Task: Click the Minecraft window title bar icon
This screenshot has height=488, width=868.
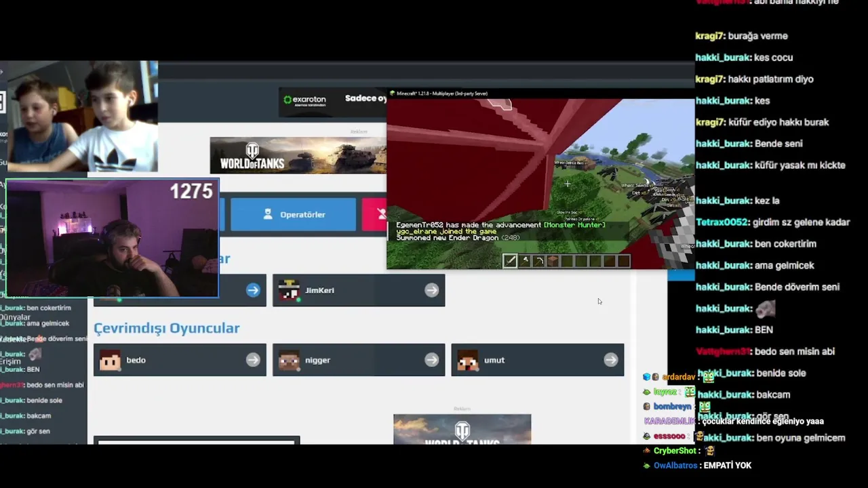Action: point(392,94)
